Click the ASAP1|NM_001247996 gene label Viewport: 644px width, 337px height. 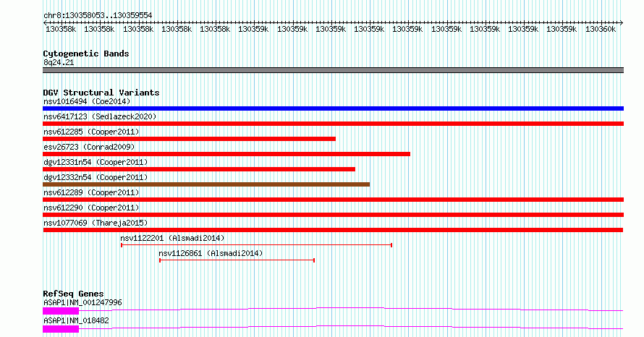82,302
